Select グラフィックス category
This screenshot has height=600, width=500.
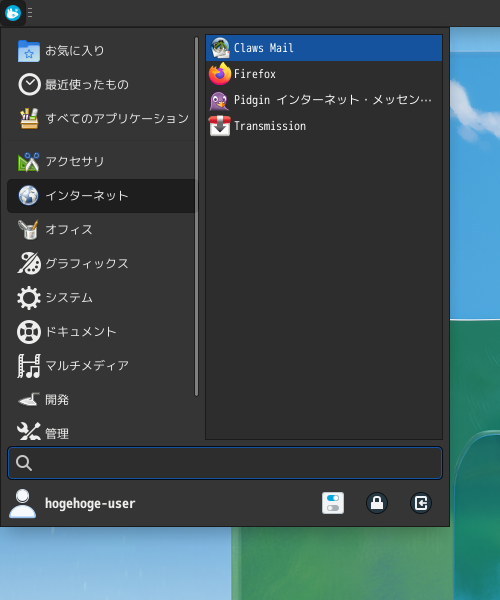101,264
